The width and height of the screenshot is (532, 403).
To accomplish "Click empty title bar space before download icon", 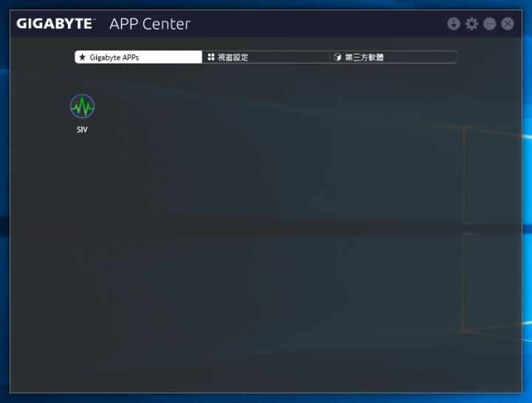I will [x=319, y=24].
